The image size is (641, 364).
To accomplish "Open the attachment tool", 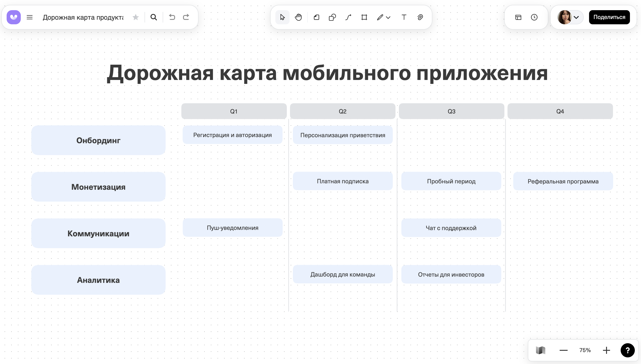I will coord(420,17).
